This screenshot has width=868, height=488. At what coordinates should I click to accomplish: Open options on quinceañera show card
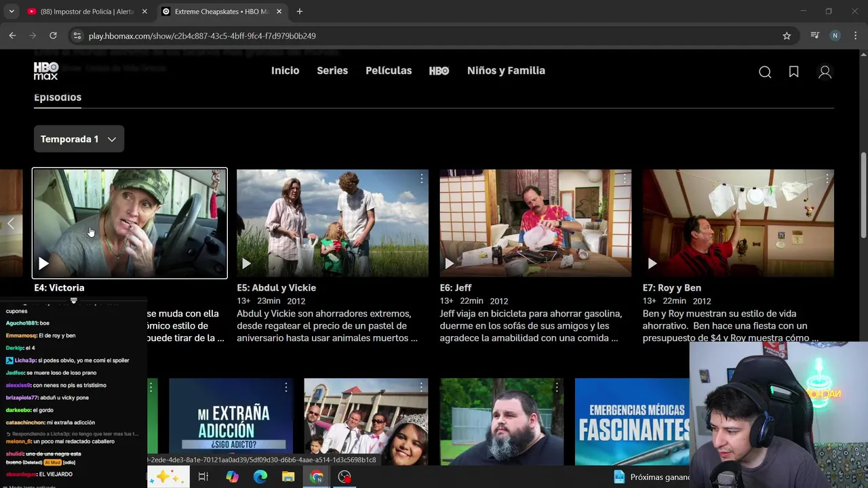pyautogui.click(x=421, y=387)
